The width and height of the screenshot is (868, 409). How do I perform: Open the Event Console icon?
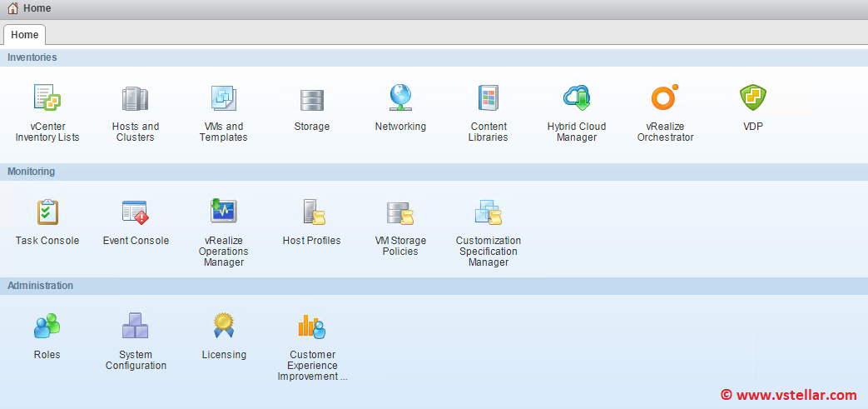coord(136,212)
